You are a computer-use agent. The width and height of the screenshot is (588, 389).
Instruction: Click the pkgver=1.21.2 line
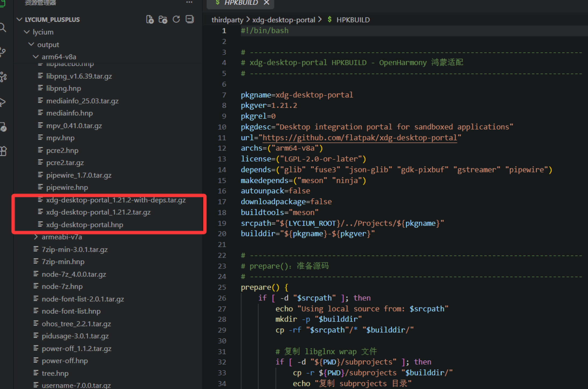pos(269,105)
